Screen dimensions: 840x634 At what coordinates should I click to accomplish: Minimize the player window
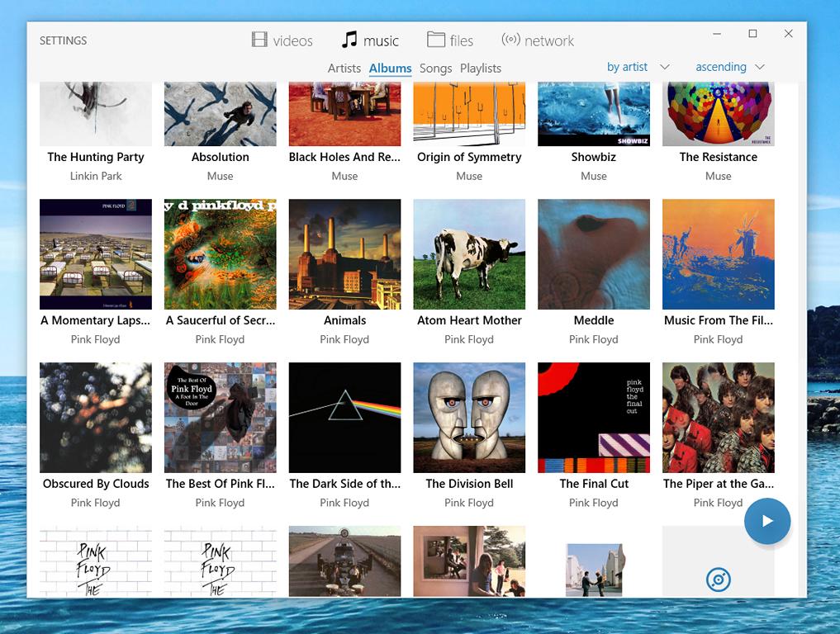(717, 34)
